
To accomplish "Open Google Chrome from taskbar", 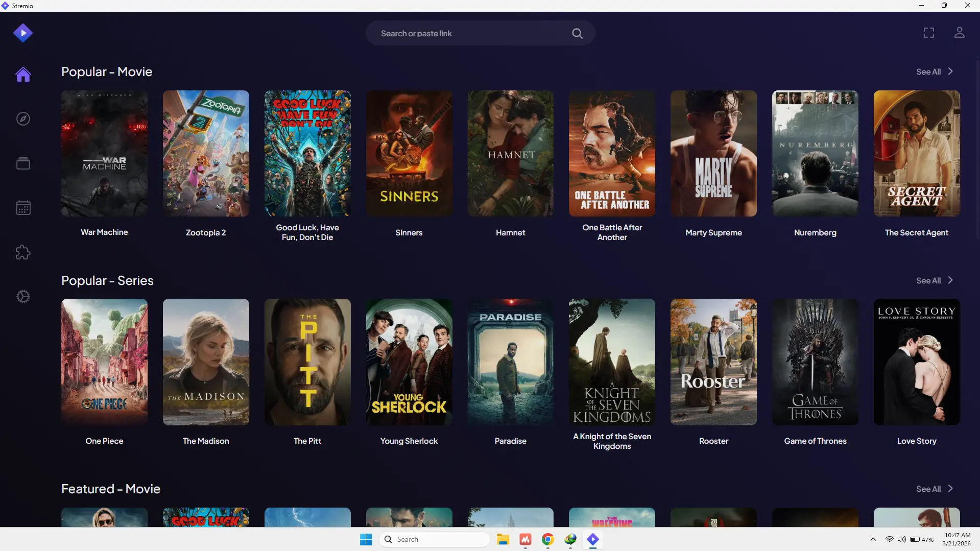I will [x=547, y=539].
